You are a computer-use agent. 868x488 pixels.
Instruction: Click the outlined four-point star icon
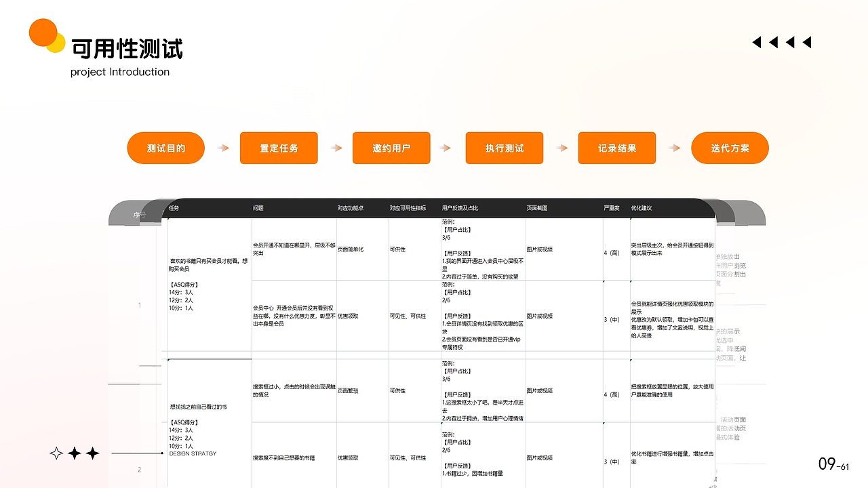tap(57, 453)
